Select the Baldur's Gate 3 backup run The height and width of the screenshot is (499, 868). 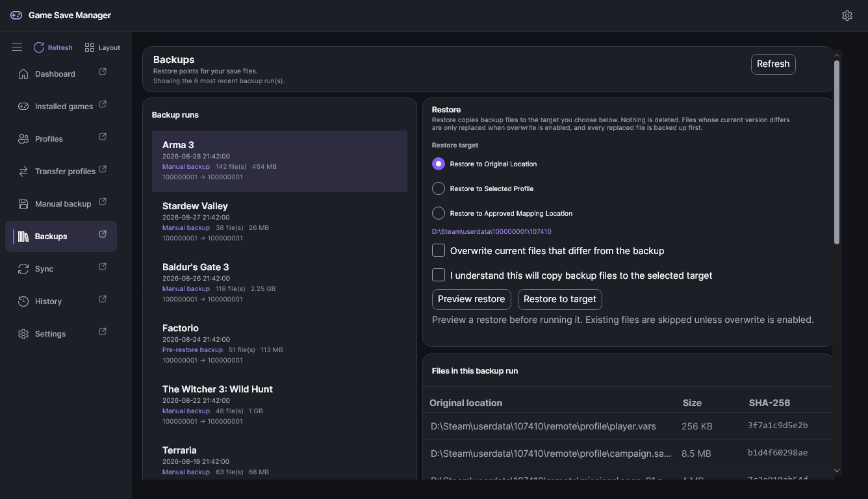point(279,283)
